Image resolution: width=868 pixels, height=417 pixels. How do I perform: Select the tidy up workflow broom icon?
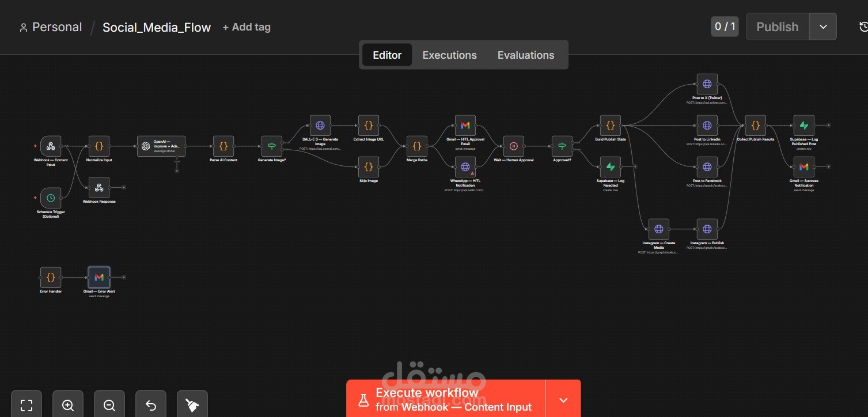192,404
